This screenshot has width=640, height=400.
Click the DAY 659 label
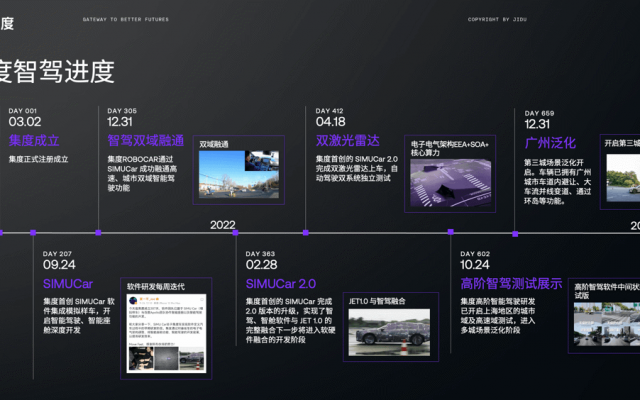click(539, 113)
